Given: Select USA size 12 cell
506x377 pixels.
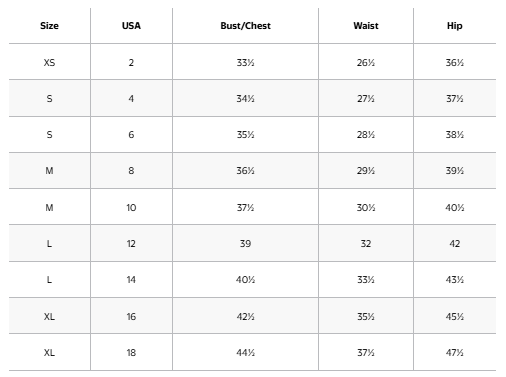Looking at the screenshot, I should tap(131, 243).
